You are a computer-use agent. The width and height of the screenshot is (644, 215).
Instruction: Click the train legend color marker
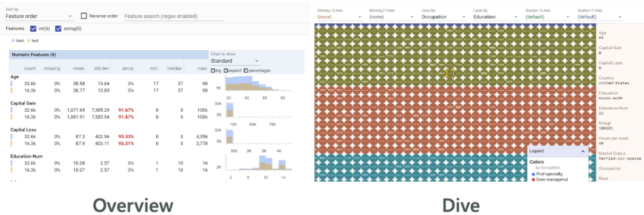coord(13,41)
